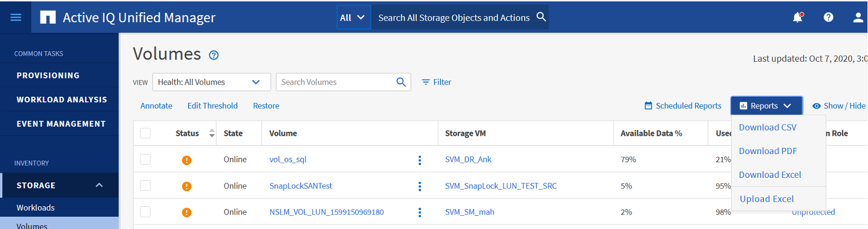Screen dimensions: 868x229
Task: Open the Health: All Volumes view dropdown
Action: coord(211,82)
